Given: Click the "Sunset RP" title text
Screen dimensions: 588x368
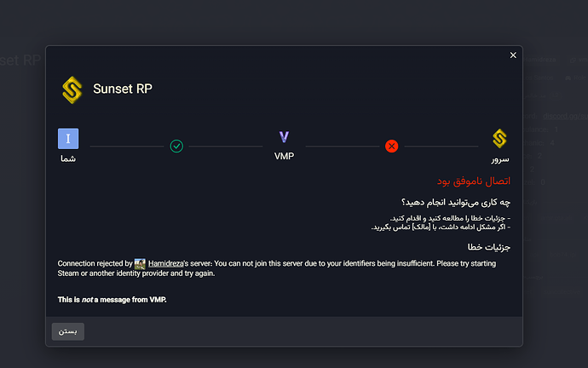Looking at the screenshot, I should [123, 89].
